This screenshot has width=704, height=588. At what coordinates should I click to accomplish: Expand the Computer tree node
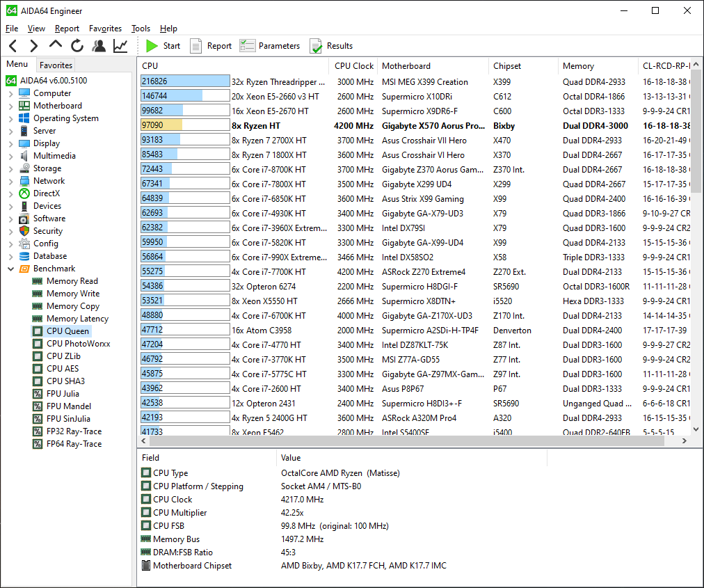click(10, 93)
